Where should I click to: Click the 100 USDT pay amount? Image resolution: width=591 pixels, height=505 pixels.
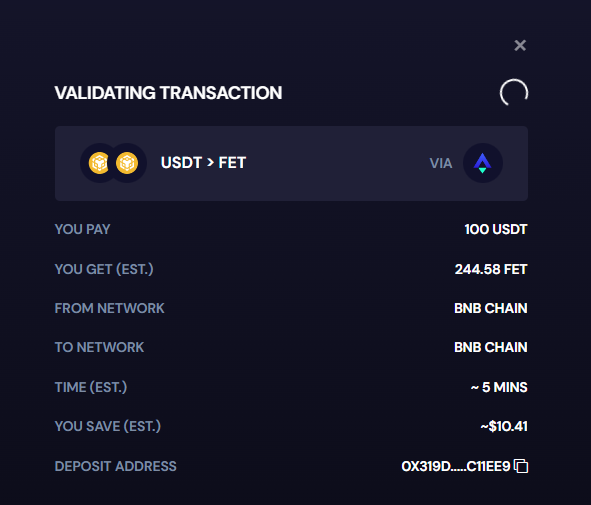496,229
